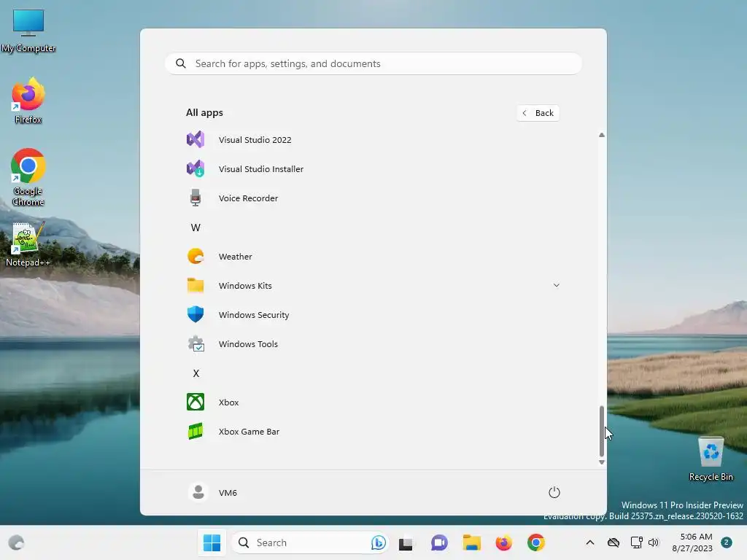Screen dimensions: 747x560
Task: Click the magnifier icon in Start search
Action: coord(181,63)
